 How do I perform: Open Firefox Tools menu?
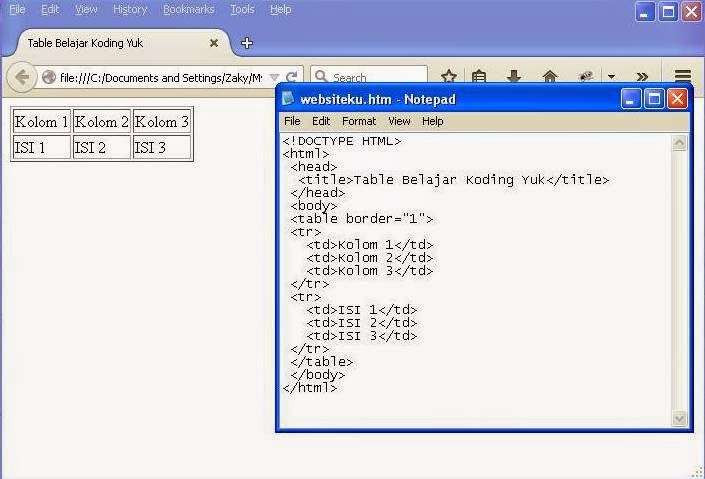pos(242,9)
